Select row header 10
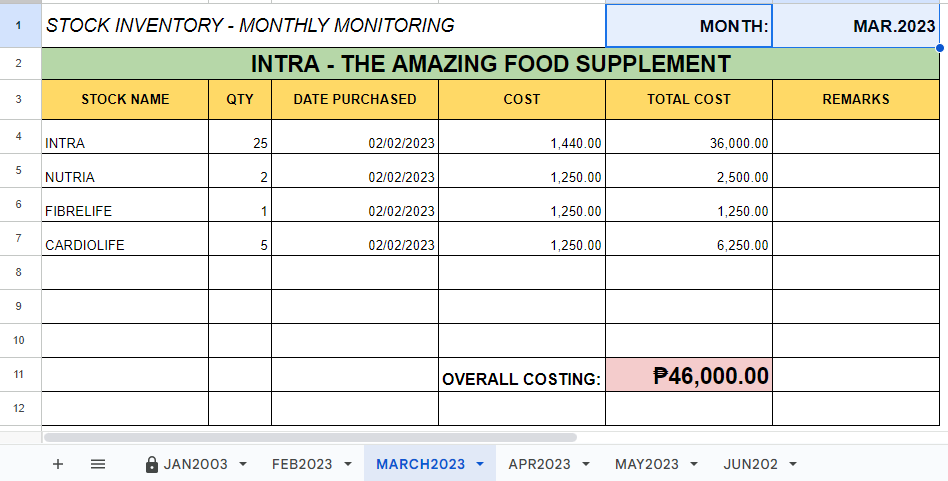This screenshot has width=948, height=481. (21, 340)
